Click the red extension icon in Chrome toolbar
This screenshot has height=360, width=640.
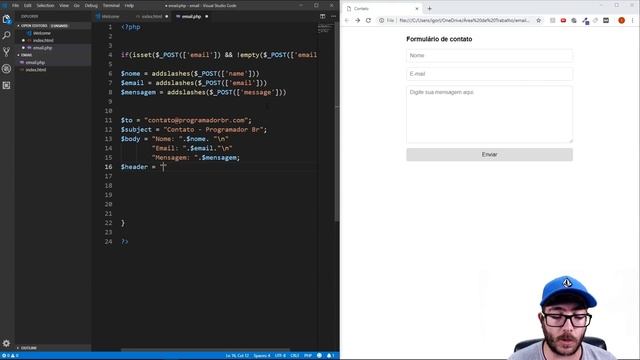tap(563, 20)
